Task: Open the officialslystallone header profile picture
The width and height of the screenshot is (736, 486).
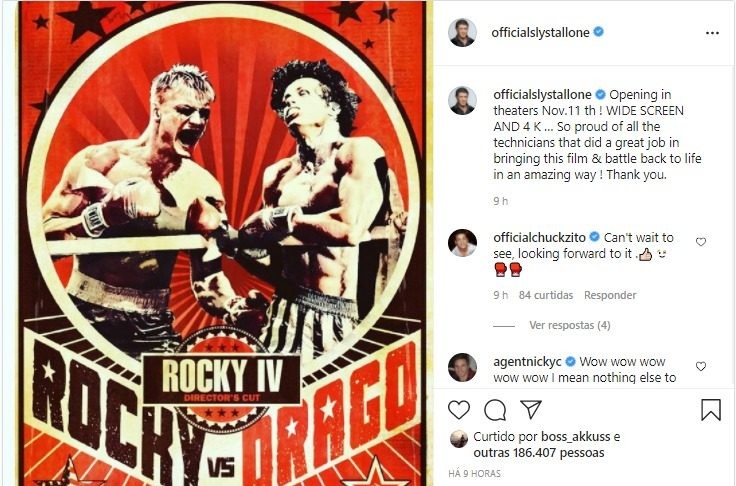Action: tap(462, 33)
